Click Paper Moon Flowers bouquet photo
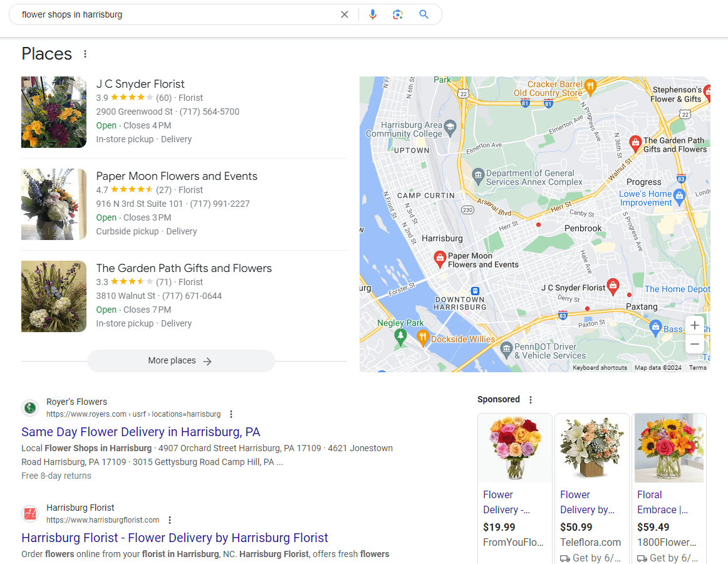Image resolution: width=728 pixels, height=564 pixels. pos(54,204)
